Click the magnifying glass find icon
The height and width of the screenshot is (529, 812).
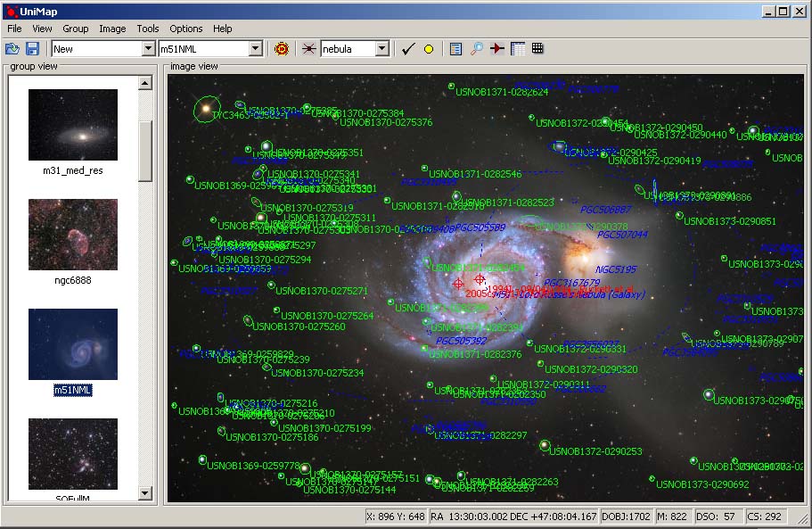[477, 49]
